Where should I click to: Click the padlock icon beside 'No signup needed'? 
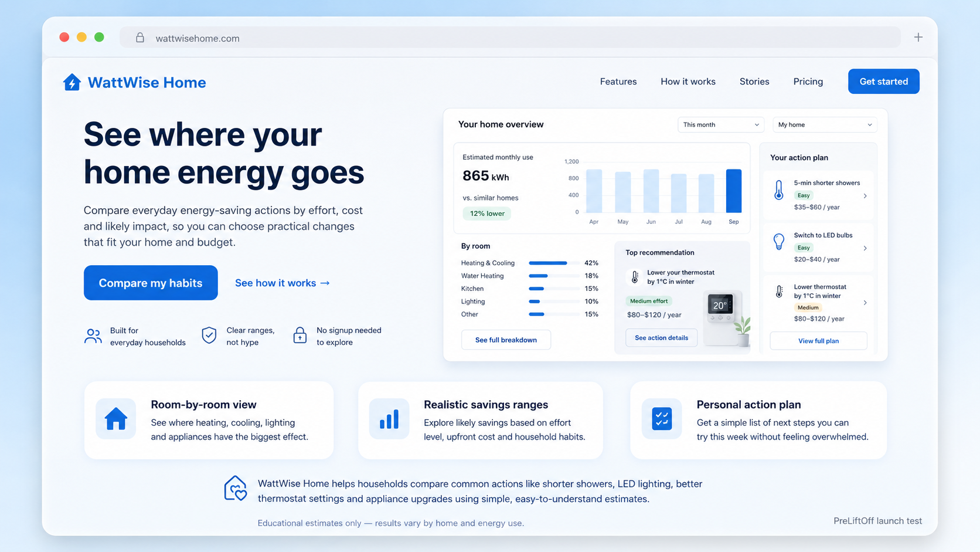(300, 336)
